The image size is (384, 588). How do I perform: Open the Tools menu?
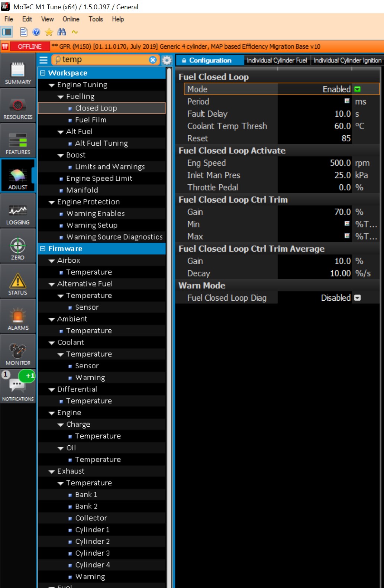(96, 19)
